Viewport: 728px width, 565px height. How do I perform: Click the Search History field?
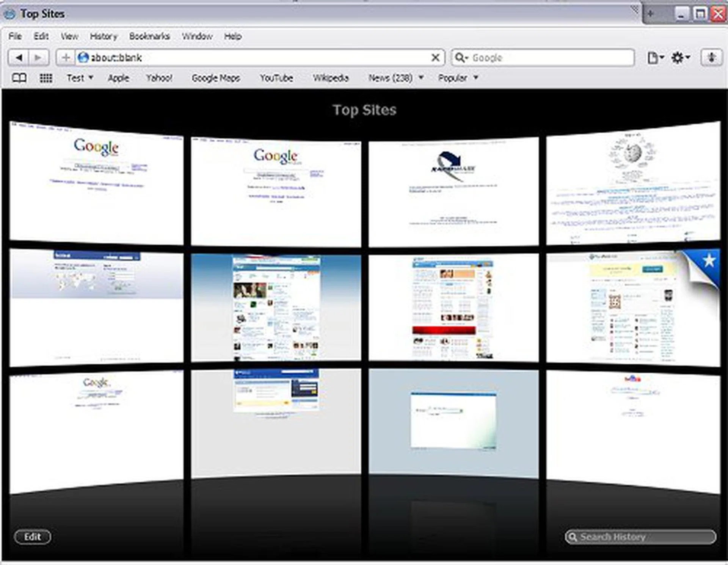(x=640, y=537)
